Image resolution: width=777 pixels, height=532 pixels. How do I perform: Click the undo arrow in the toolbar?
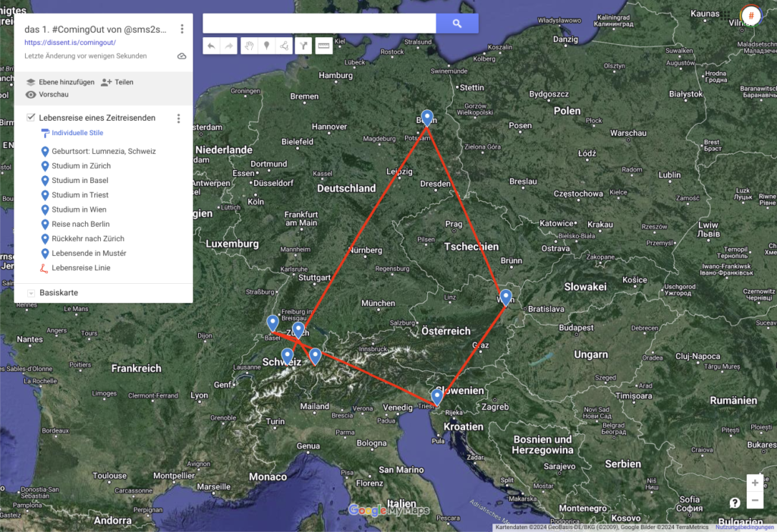click(212, 46)
